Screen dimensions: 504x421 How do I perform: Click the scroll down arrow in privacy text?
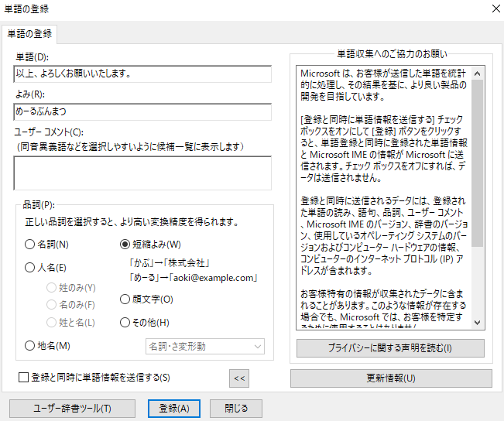coord(478,323)
